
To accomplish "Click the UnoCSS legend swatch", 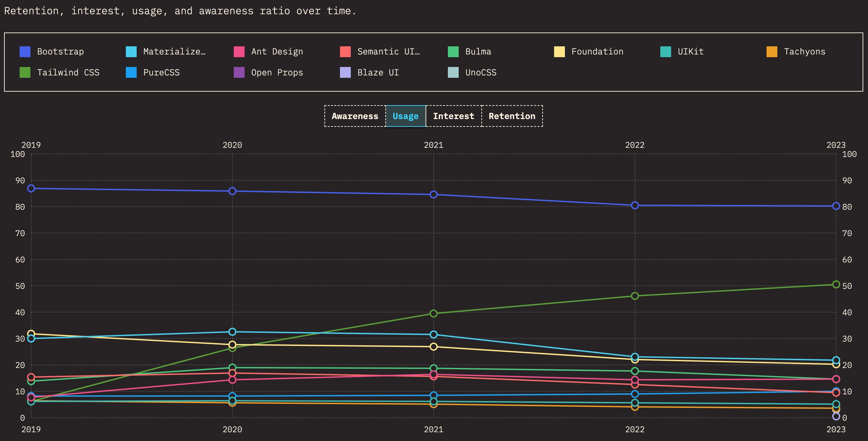I will click(x=453, y=72).
